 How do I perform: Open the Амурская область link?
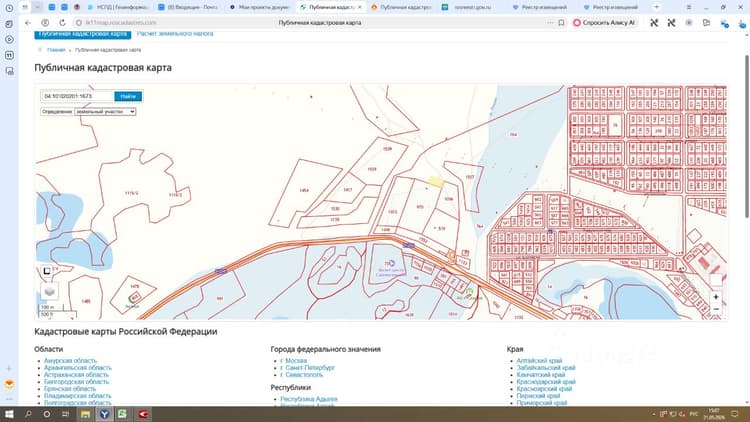pos(70,361)
